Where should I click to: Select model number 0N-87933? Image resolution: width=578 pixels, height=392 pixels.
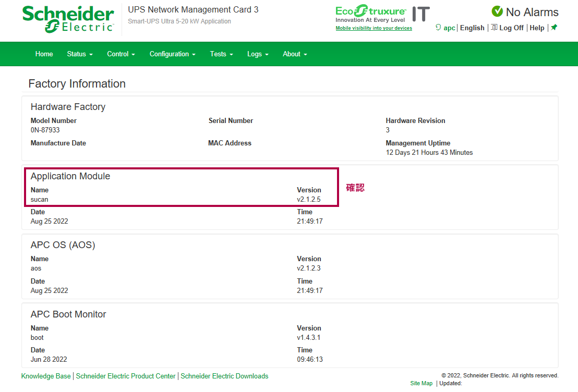45,130
